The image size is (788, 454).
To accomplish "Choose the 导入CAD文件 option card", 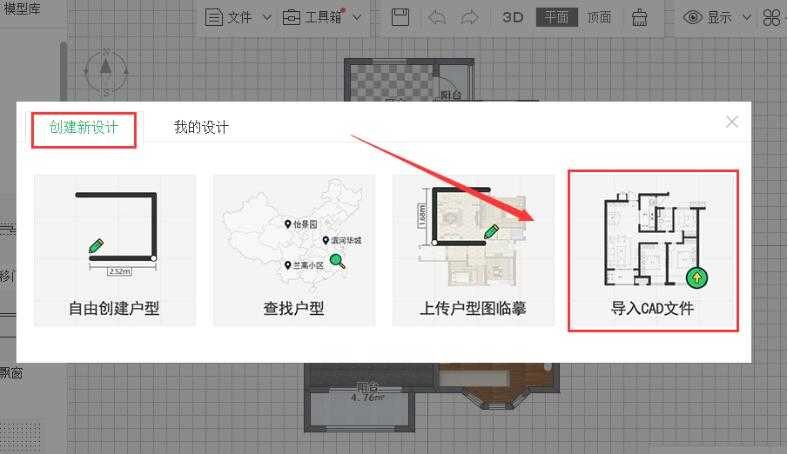I will pos(653,250).
